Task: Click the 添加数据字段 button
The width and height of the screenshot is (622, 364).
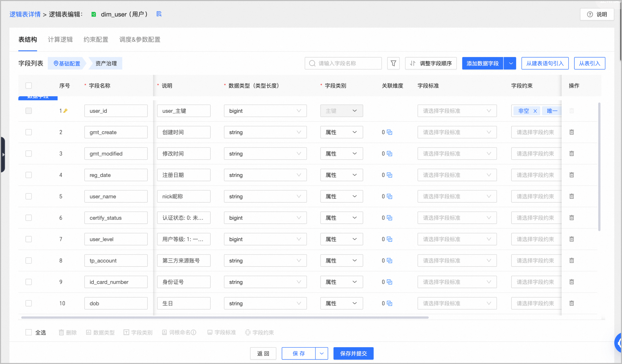Action: pos(482,63)
